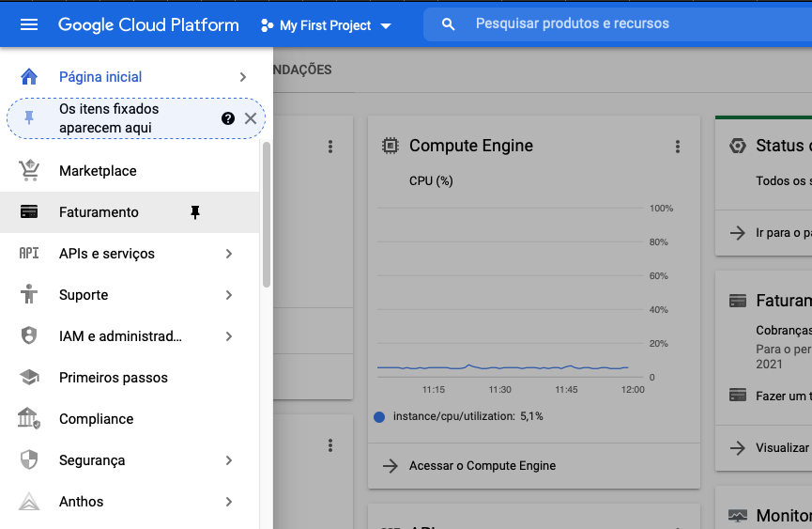The width and height of the screenshot is (812, 529).
Task: Click the Compute Engine card title
Action: (x=470, y=146)
